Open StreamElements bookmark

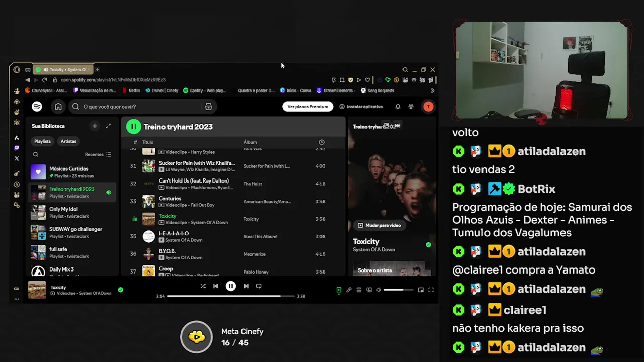[x=336, y=90]
